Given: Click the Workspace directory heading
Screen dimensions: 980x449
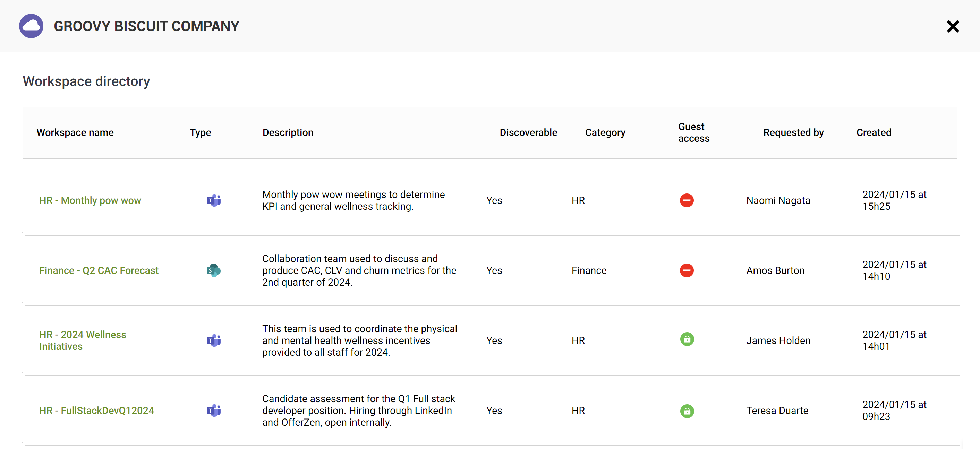Looking at the screenshot, I should pyautogui.click(x=86, y=81).
